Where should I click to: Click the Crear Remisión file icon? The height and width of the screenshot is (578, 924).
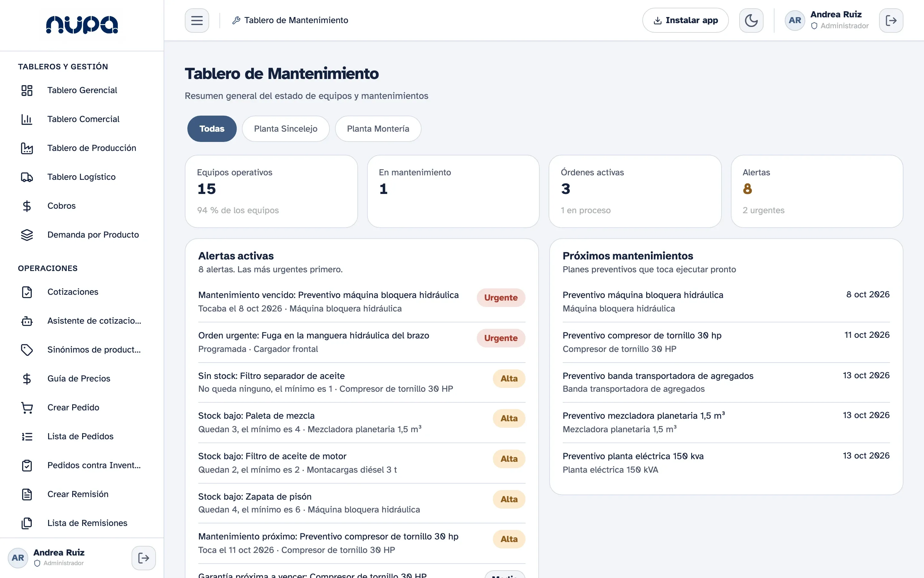27,494
